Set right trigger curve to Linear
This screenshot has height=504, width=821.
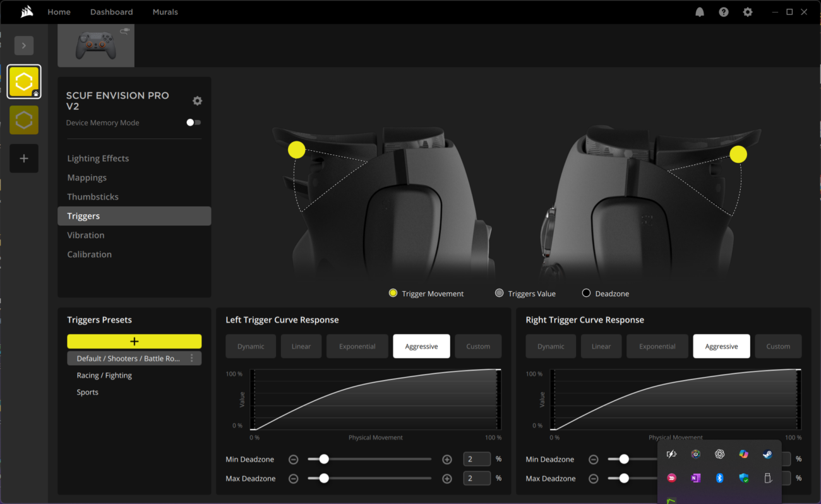click(601, 346)
